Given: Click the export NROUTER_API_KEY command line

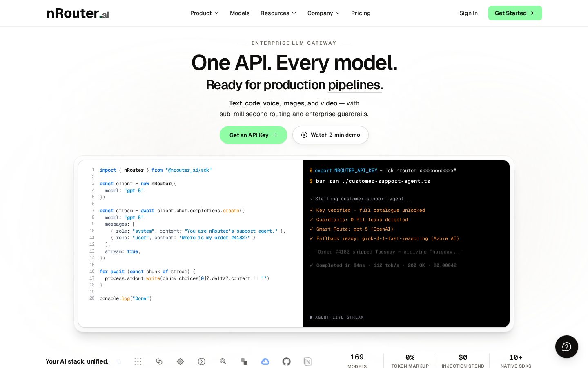Looking at the screenshot, I should 383,171.
